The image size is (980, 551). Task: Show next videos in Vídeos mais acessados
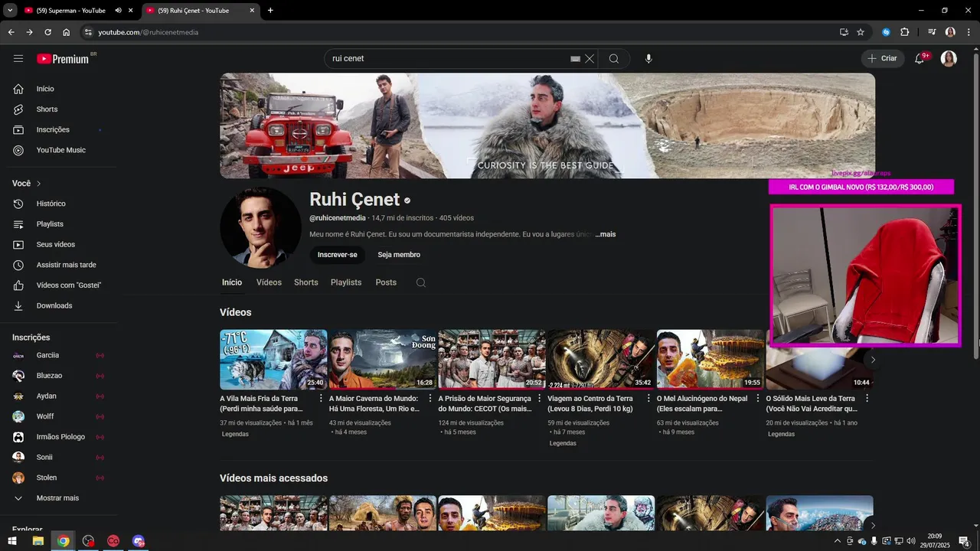(873, 526)
